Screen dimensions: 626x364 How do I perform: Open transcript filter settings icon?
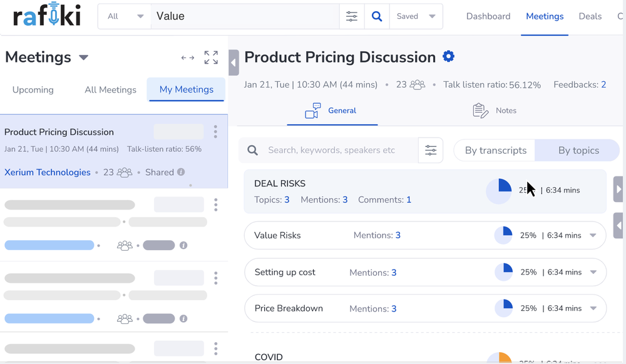(x=431, y=150)
